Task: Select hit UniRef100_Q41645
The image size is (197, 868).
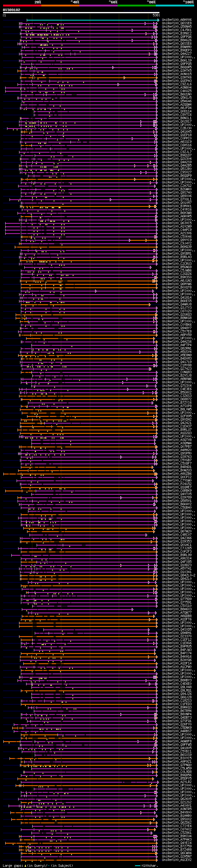Action: [177, 132]
